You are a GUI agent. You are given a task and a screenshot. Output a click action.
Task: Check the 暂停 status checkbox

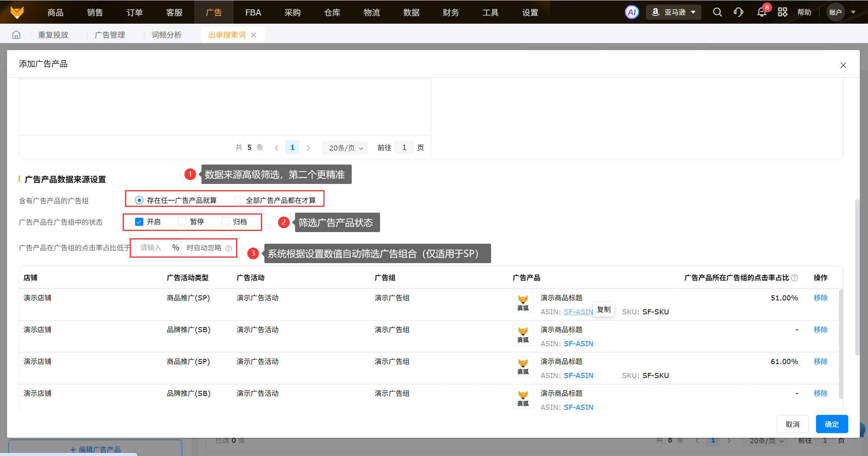point(182,222)
